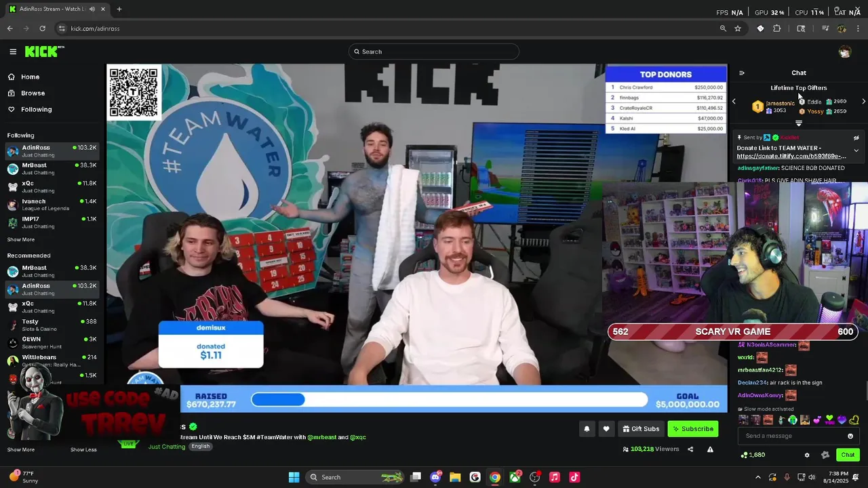Open the emoji picker in chat
The image size is (868, 488).
coord(850,436)
